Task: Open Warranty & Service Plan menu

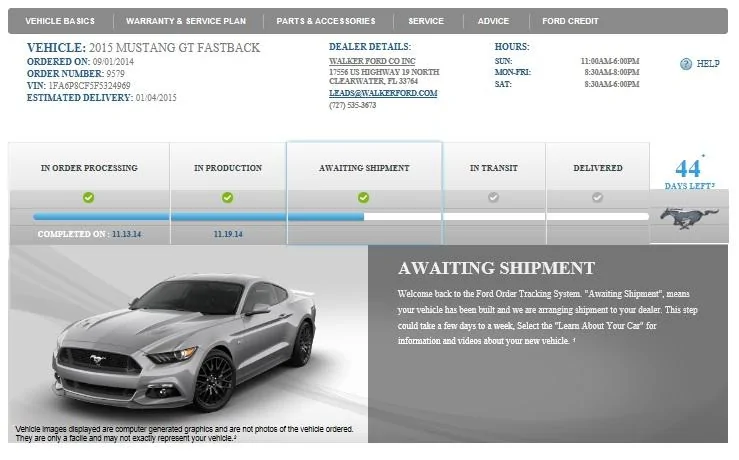Action: coord(186,21)
